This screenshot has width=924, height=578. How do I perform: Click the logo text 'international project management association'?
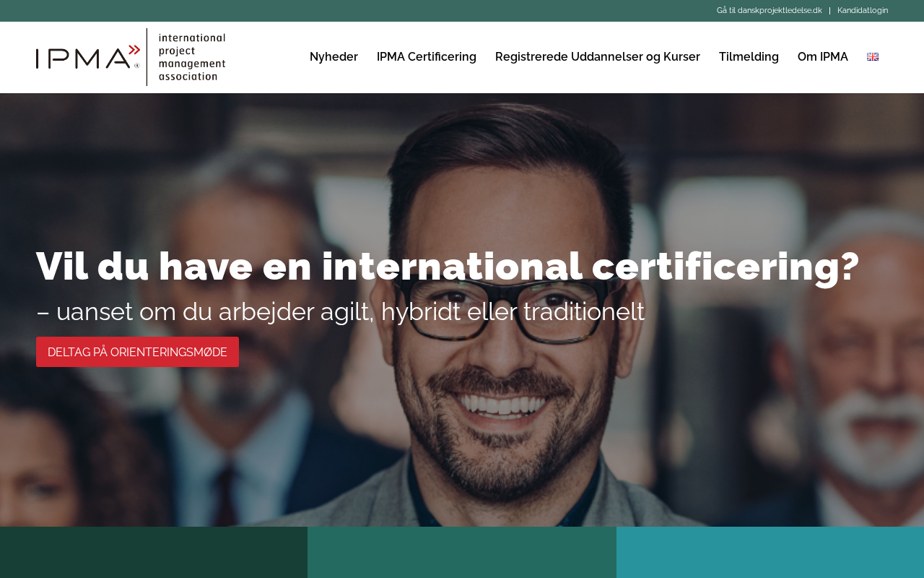(192, 56)
